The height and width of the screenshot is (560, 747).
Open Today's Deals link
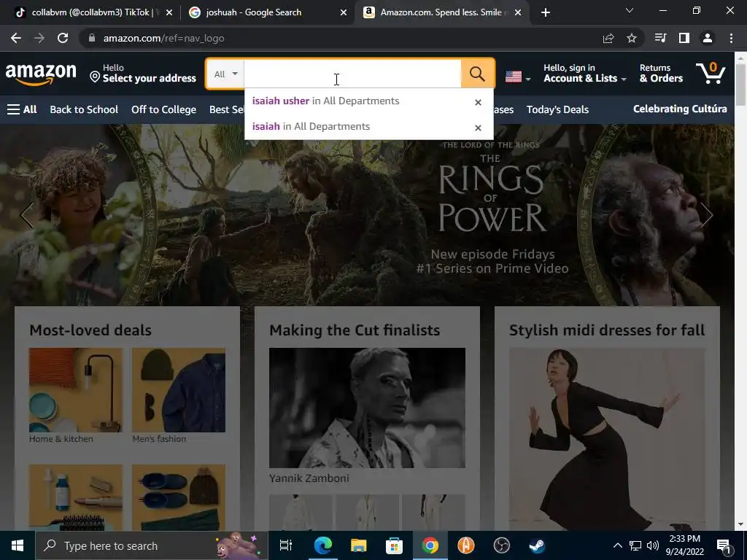557,109
